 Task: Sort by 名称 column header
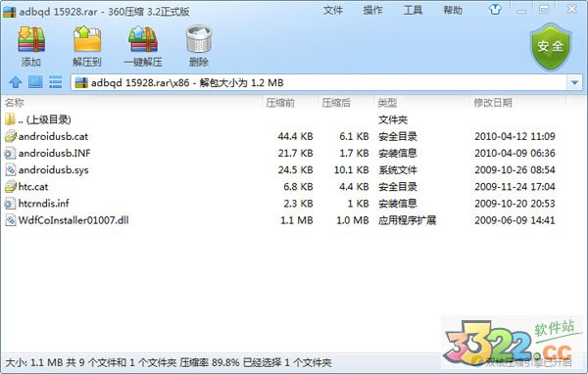14,103
